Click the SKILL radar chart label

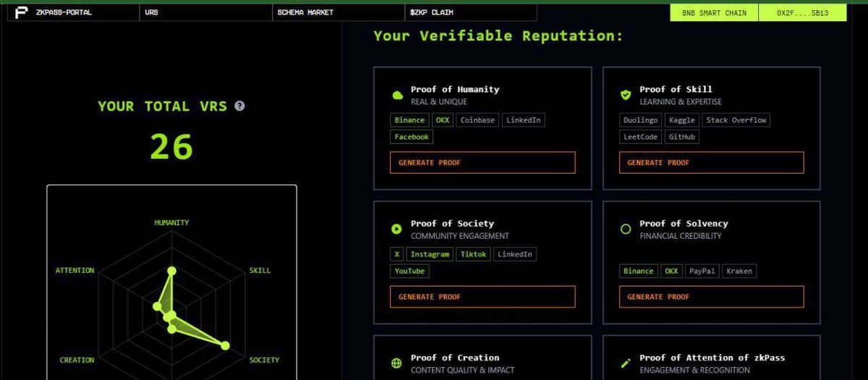click(x=260, y=270)
